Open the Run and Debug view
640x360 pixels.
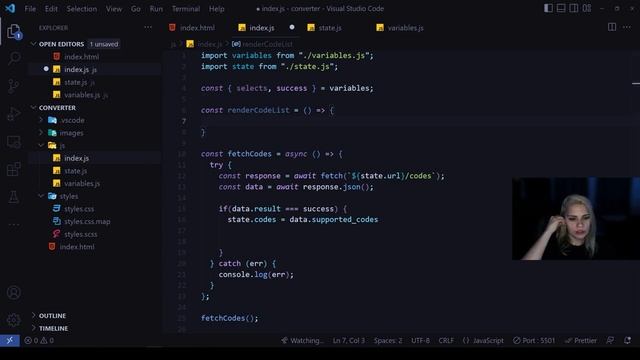[x=13, y=114]
